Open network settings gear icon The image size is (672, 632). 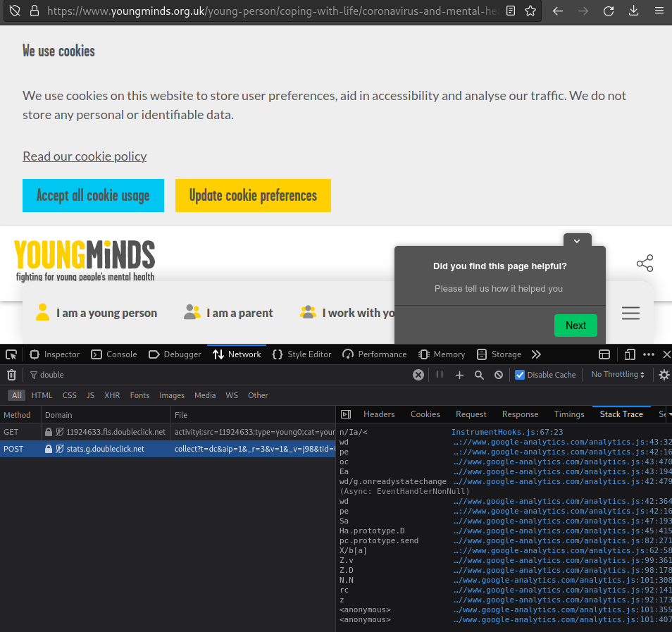(x=664, y=375)
